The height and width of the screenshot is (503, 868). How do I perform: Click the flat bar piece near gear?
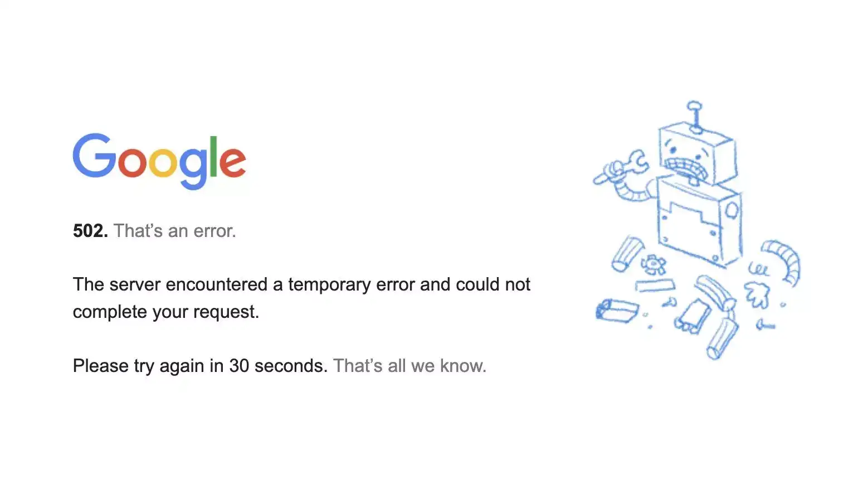pos(655,286)
